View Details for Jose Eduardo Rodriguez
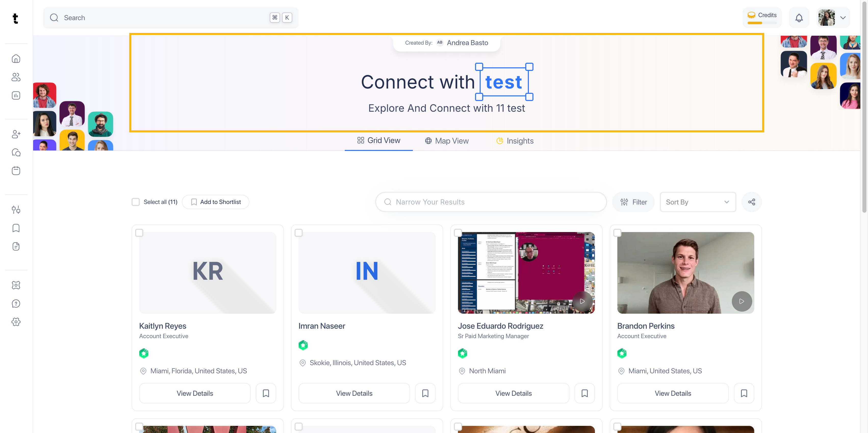868x433 pixels. click(x=513, y=393)
